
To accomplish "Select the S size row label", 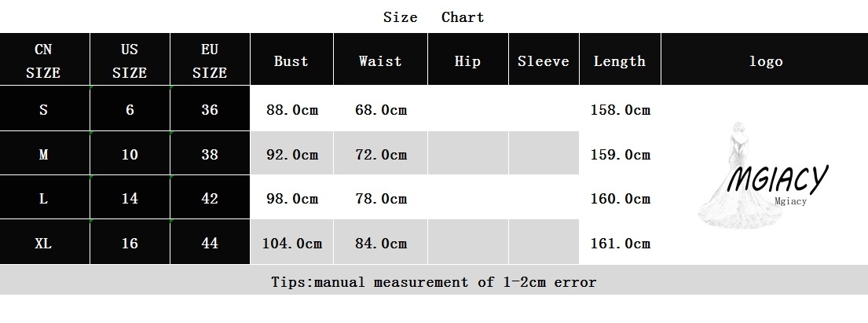I will click(44, 108).
